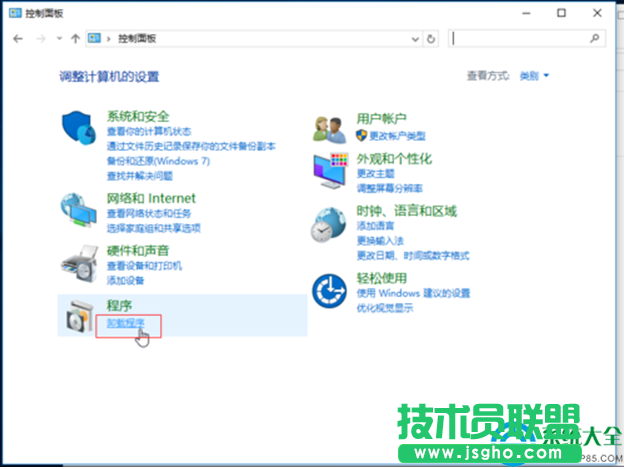Minimize the Control Panel window
Viewport: 625px width, 469px height.
click(x=526, y=13)
